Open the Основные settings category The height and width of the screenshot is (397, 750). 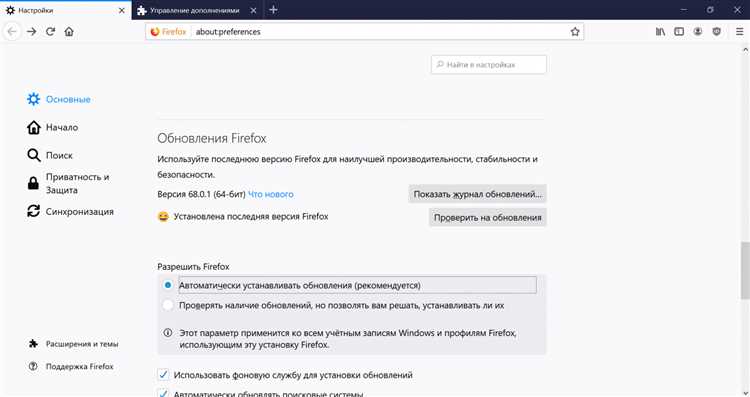[58, 99]
